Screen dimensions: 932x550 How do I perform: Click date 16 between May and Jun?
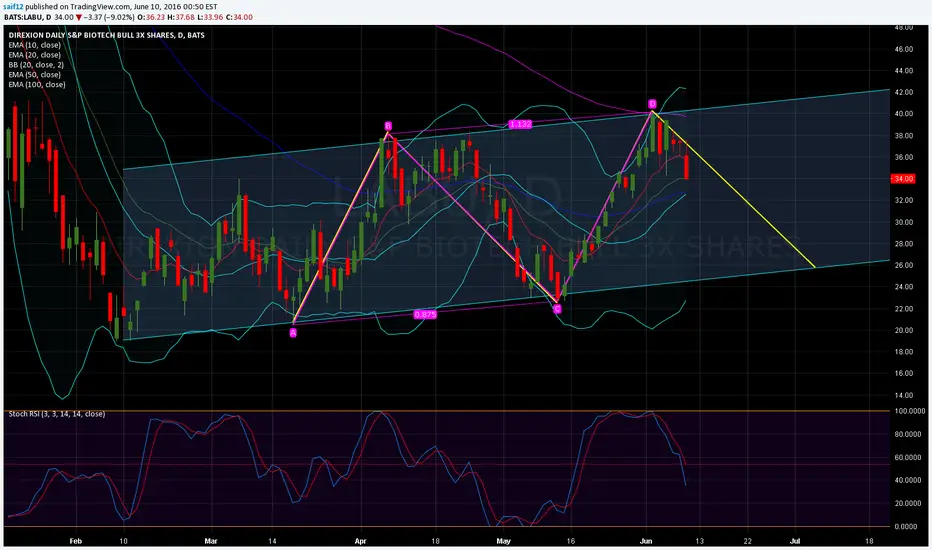(571, 541)
